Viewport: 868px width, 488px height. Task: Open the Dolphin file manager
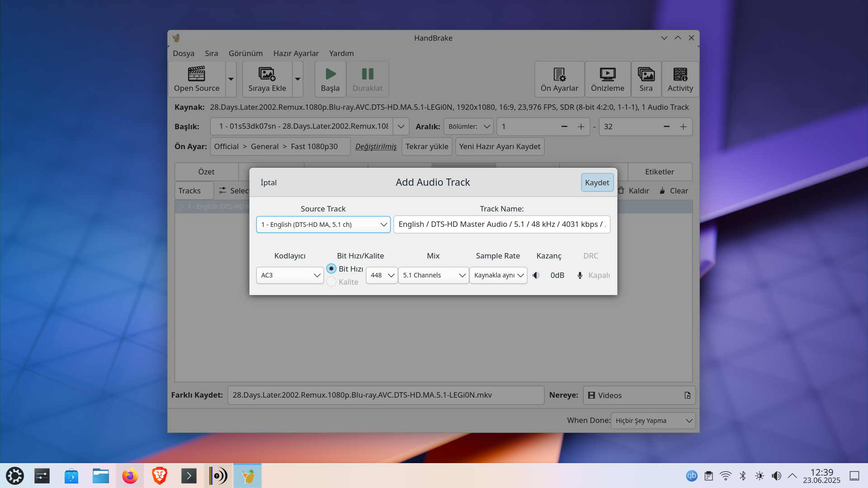[x=101, y=476]
